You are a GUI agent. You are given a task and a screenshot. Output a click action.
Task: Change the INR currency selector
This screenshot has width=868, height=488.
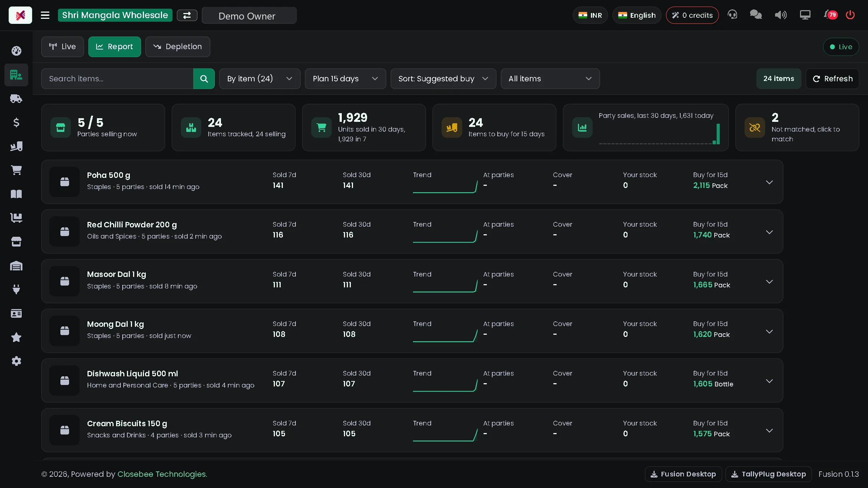(x=590, y=15)
